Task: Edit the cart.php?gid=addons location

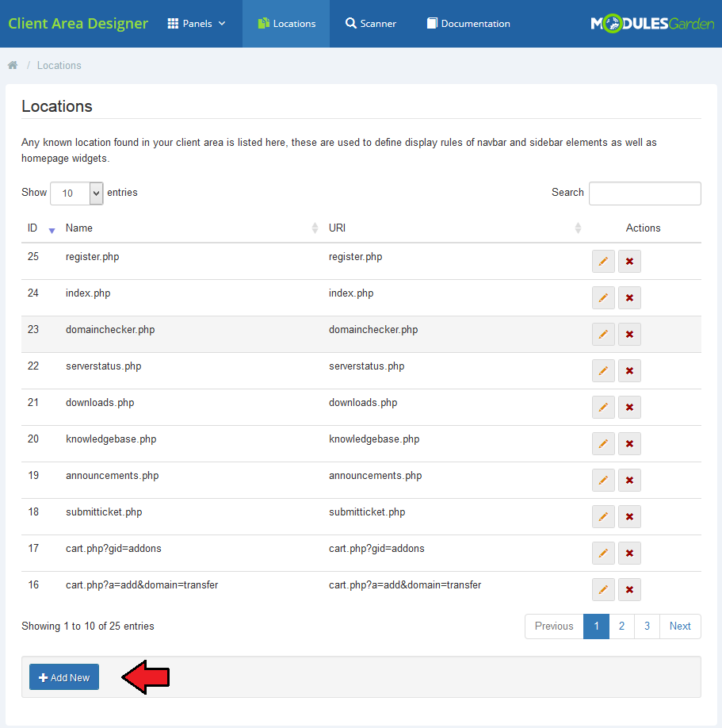Action: (603, 553)
